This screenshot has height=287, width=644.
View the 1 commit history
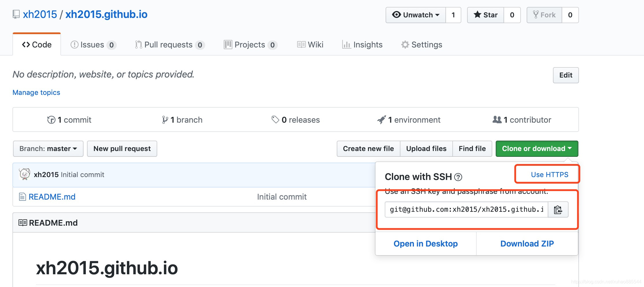click(69, 120)
